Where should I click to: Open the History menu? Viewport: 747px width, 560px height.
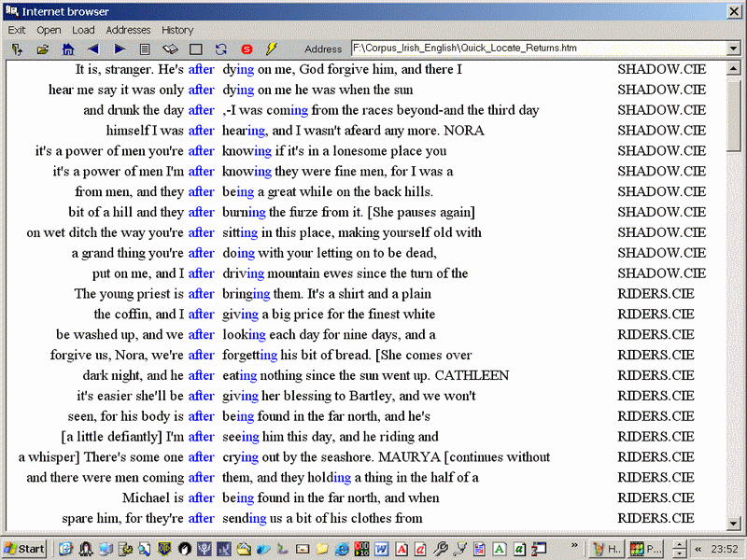tap(177, 30)
